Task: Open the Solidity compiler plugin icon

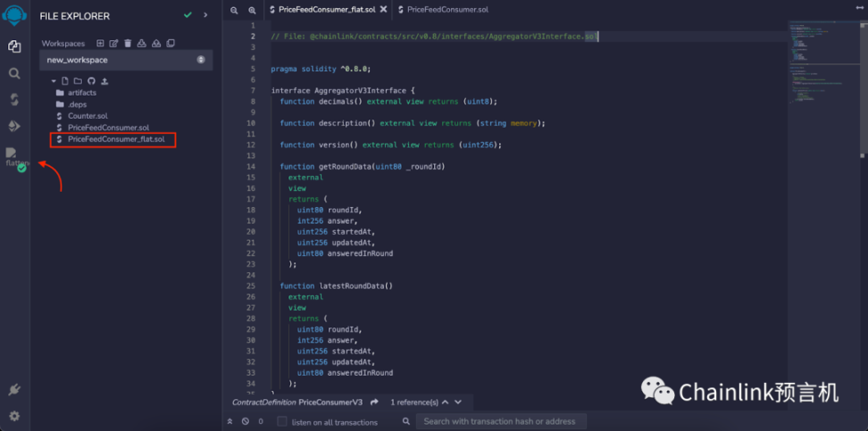Action: (14, 100)
